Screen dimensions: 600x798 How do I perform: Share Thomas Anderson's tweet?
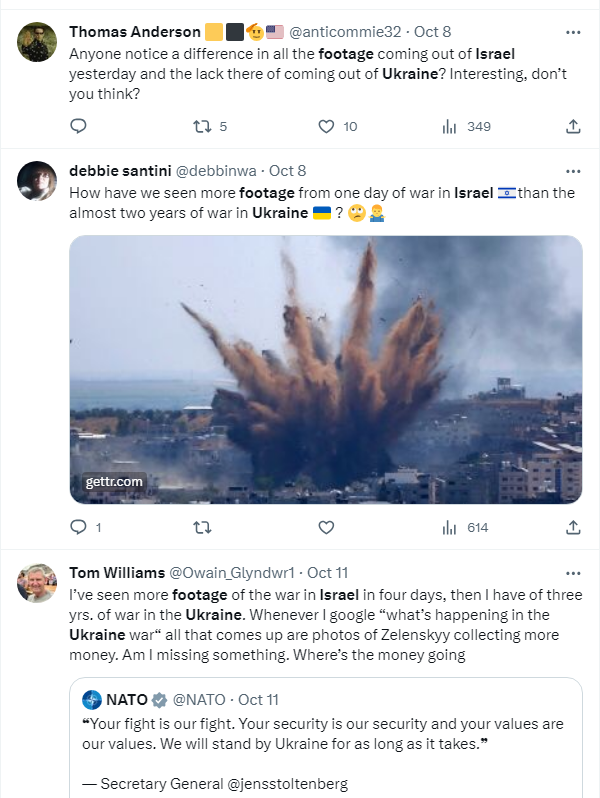coord(573,126)
